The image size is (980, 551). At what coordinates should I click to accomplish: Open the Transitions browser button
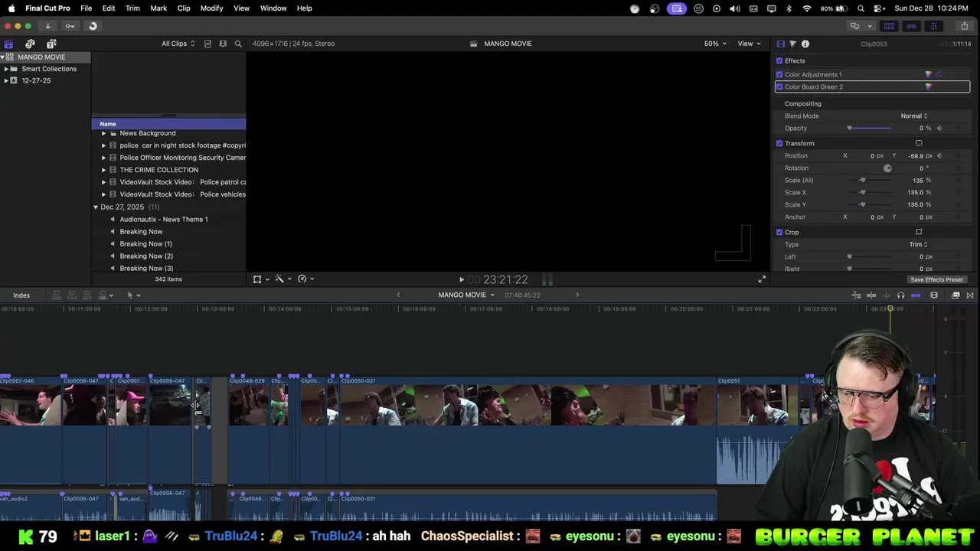[x=970, y=295]
